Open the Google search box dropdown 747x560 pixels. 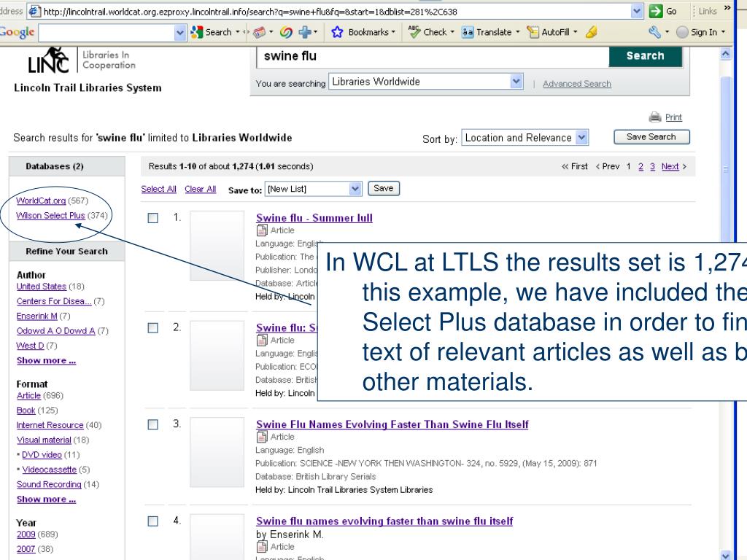[179, 32]
